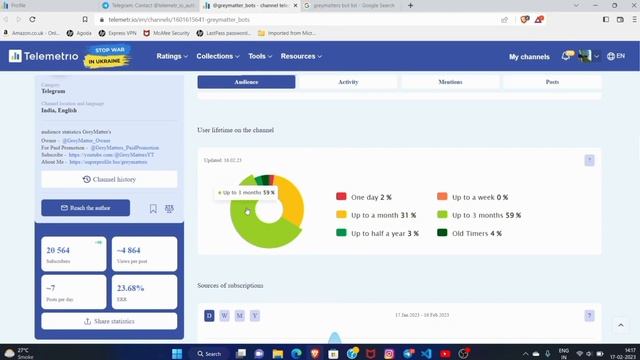Open a new browser tab

click(410, 5)
